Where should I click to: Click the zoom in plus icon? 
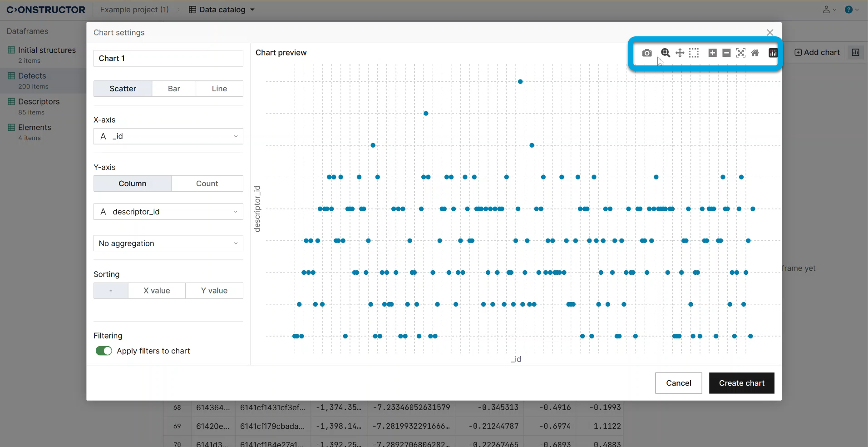coord(712,53)
